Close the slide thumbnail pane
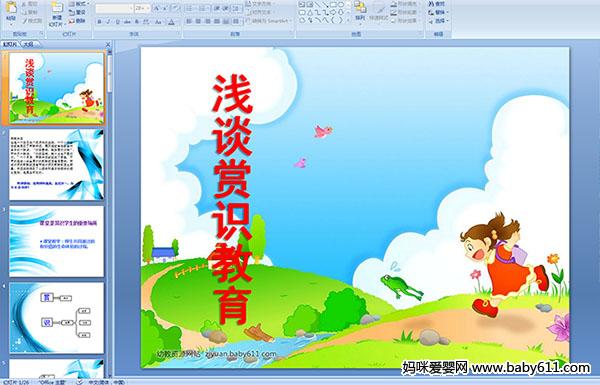600x385 pixels. coord(108,44)
